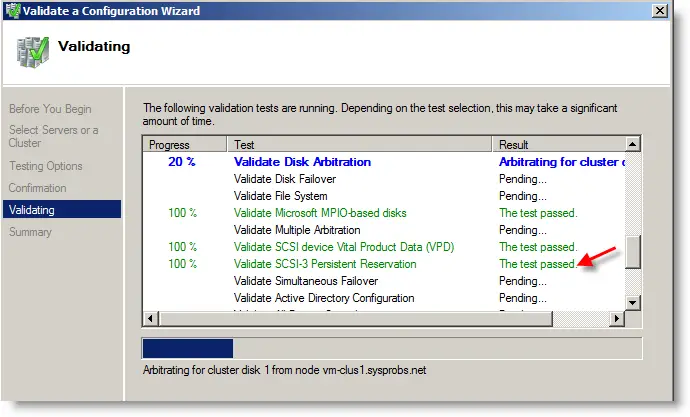Viewport: 690px width, 417px height.
Task: Select the Validate File System row
Action: (384, 196)
